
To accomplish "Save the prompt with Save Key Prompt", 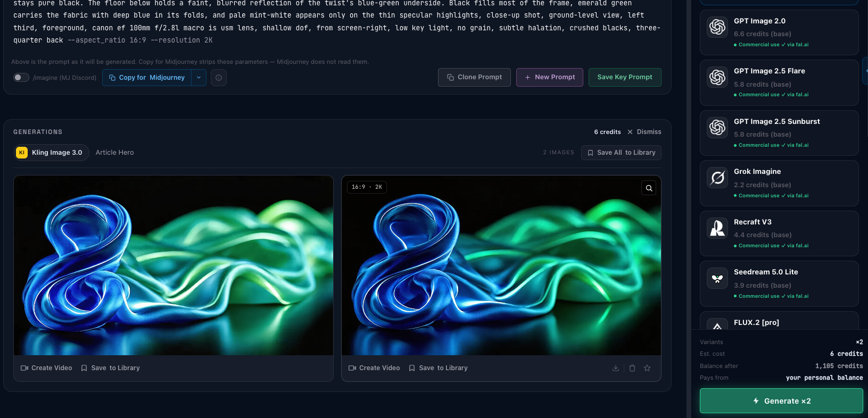I will click(x=625, y=77).
